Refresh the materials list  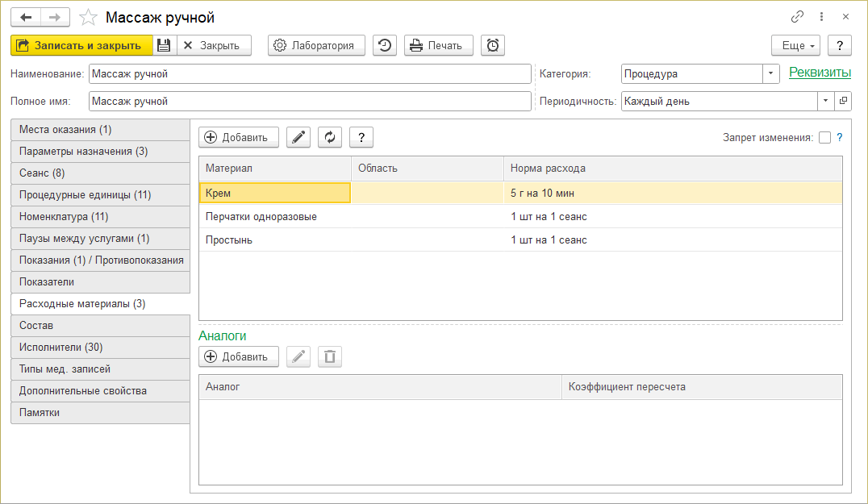330,137
